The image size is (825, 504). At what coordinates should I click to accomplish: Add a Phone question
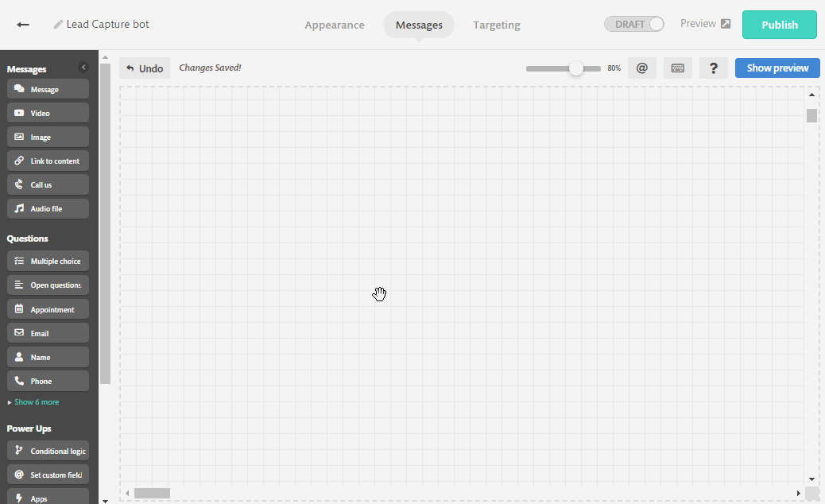(x=48, y=381)
